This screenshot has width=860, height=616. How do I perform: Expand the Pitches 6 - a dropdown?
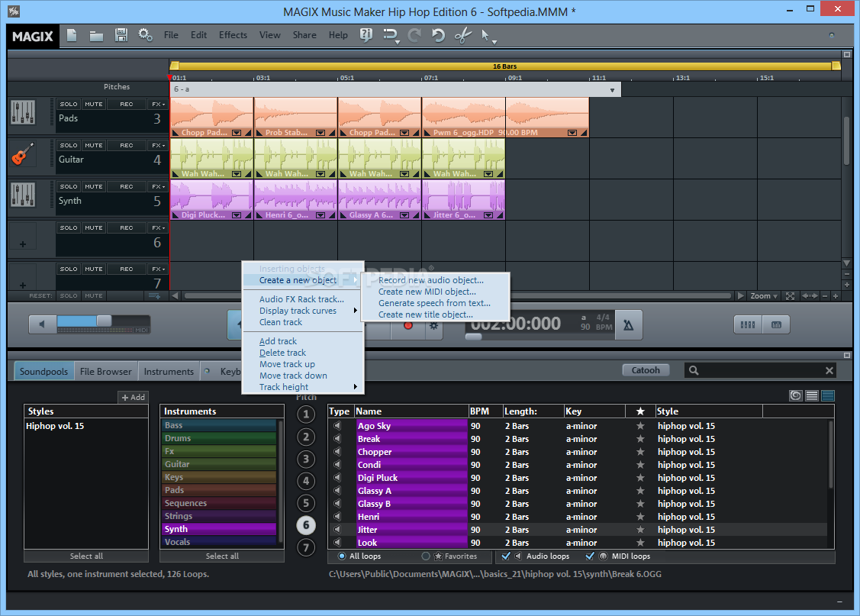tap(612, 90)
